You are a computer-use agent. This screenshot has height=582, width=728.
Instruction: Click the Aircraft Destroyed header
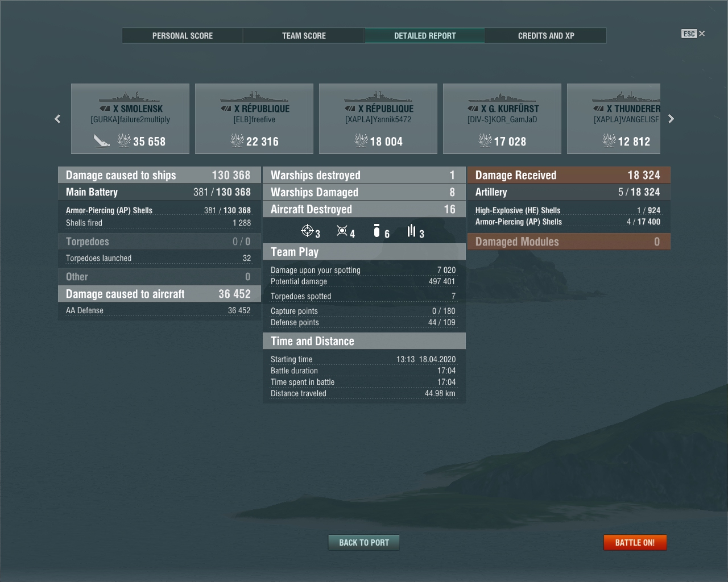364,209
